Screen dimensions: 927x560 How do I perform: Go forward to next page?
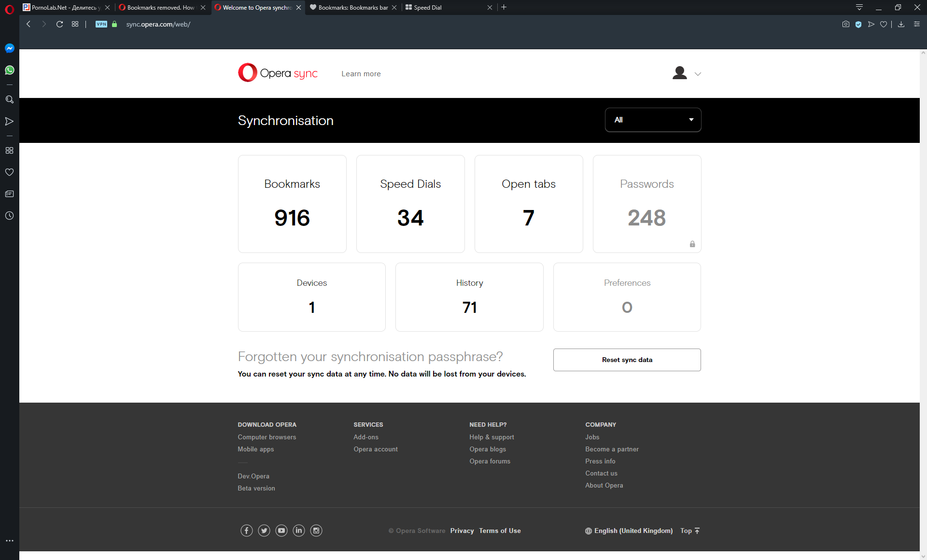pyautogui.click(x=44, y=24)
